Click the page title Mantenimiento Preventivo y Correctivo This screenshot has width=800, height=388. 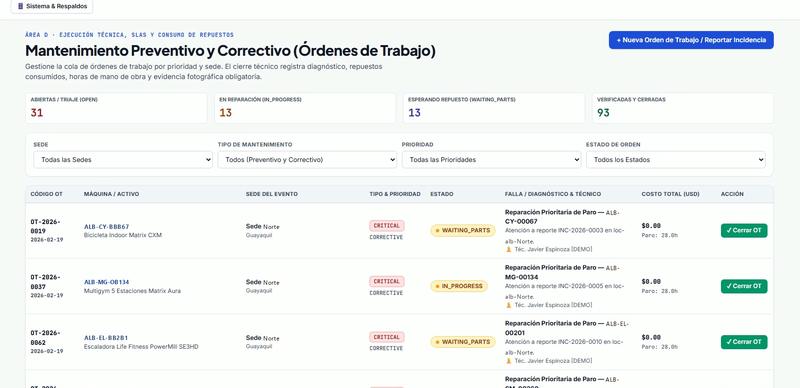click(230, 51)
